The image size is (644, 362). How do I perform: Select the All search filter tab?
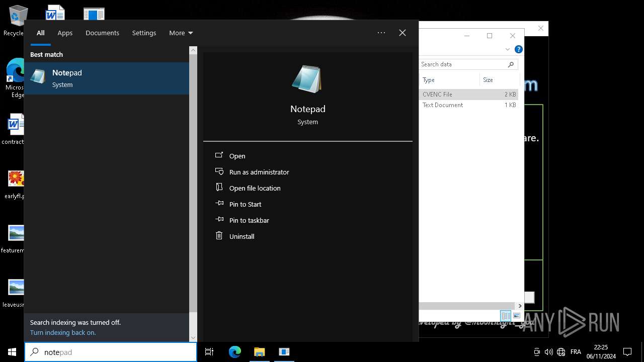pos(41,33)
